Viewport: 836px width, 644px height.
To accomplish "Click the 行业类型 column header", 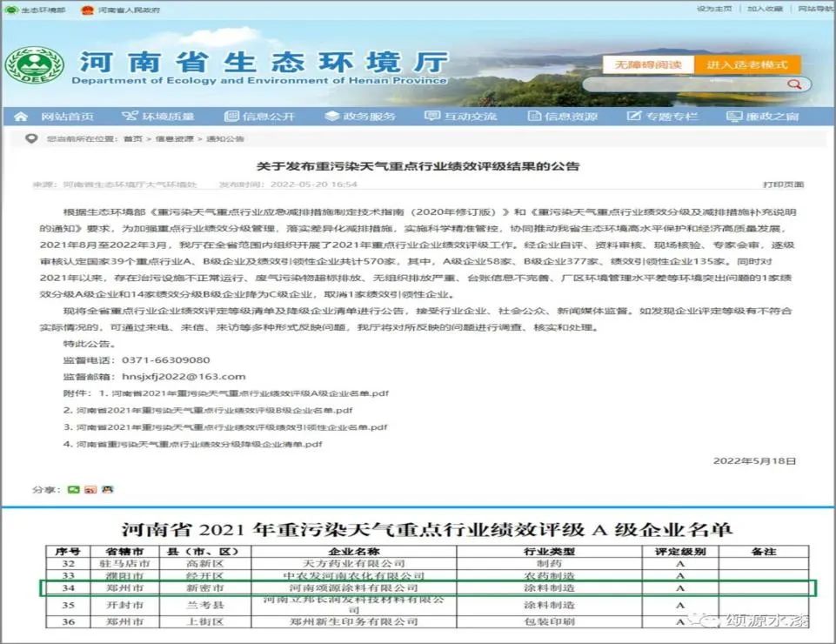I will 549,551.
